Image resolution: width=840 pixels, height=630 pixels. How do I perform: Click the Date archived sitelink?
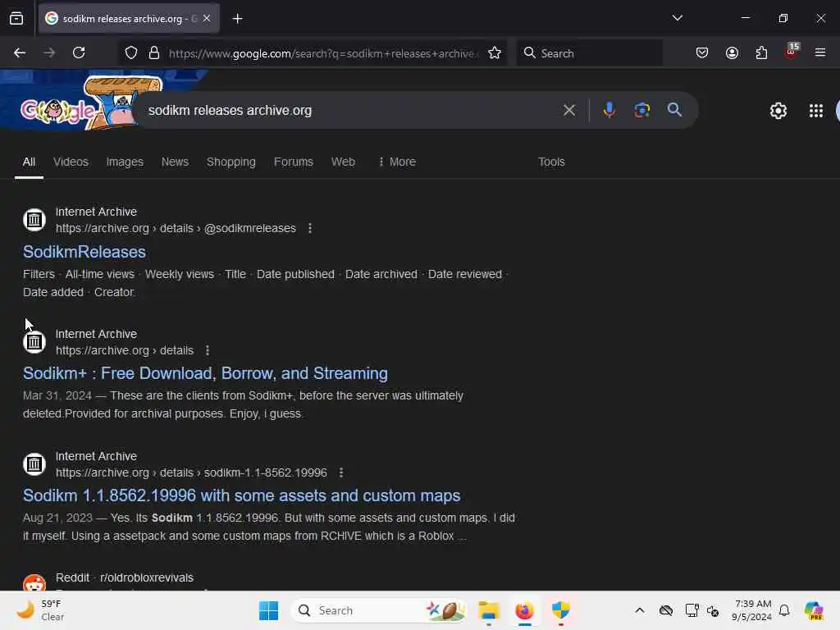381,274
